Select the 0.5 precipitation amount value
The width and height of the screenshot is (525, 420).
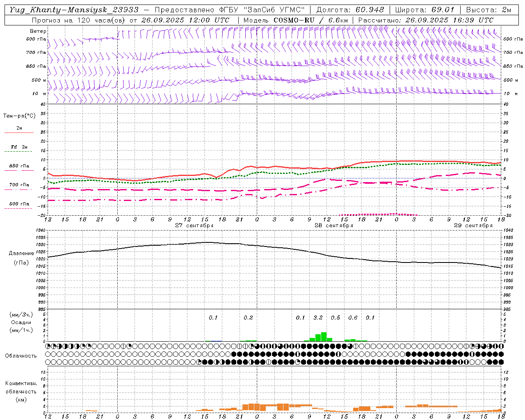(x=336, y=317)
